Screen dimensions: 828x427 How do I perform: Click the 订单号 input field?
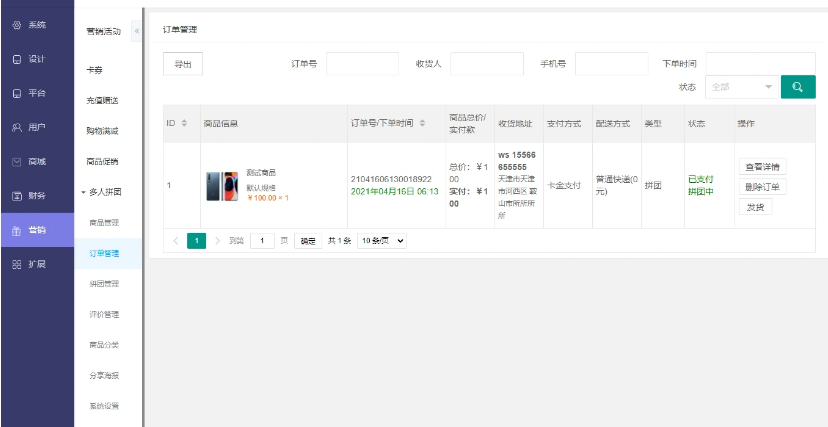[x=362, y=64]
